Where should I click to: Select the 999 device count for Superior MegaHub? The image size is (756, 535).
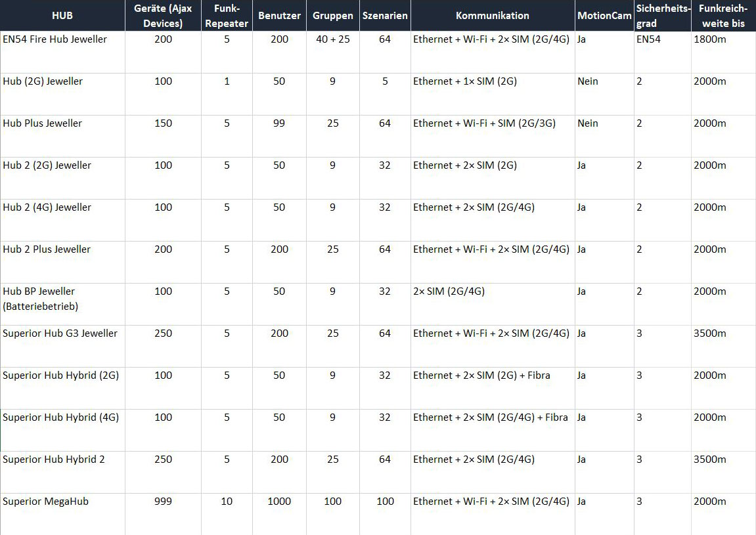(163, 502)
